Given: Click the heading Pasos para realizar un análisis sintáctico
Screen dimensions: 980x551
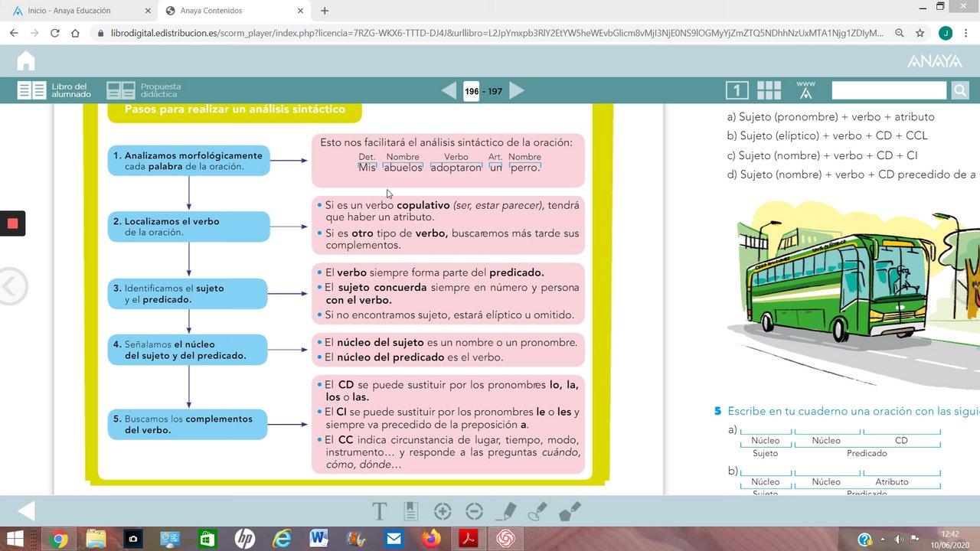Looking at the screenshot, I should [x=234, y=109].
